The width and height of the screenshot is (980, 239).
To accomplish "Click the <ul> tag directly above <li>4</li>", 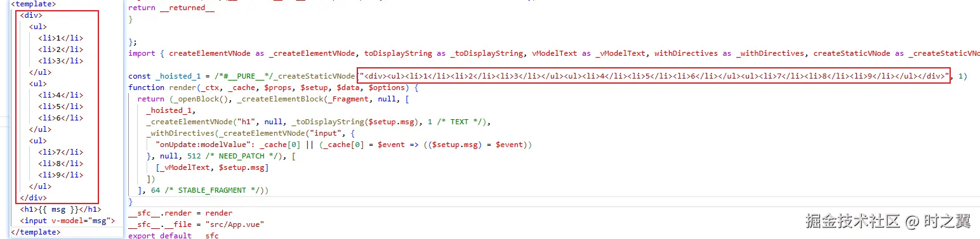I will [38, 84].
